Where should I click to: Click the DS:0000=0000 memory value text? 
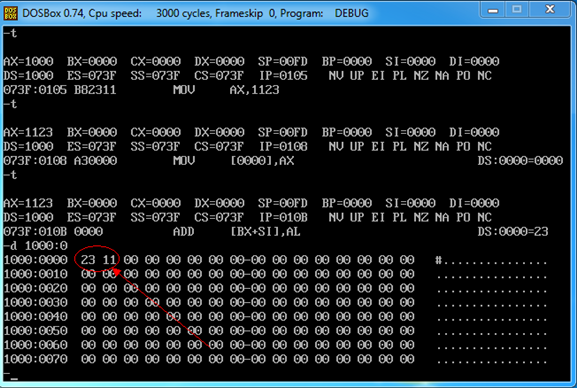pos(520,161)
